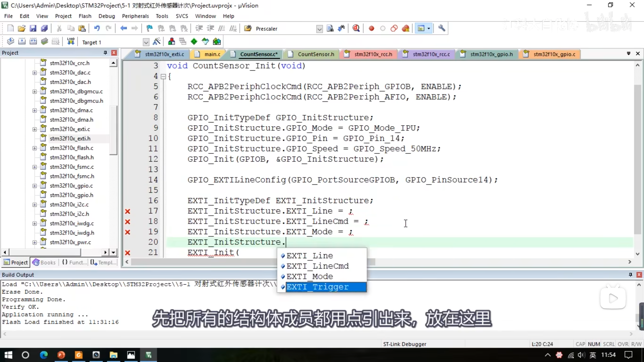
Task: Pin the Project panel
Action: tap(105, 53)
